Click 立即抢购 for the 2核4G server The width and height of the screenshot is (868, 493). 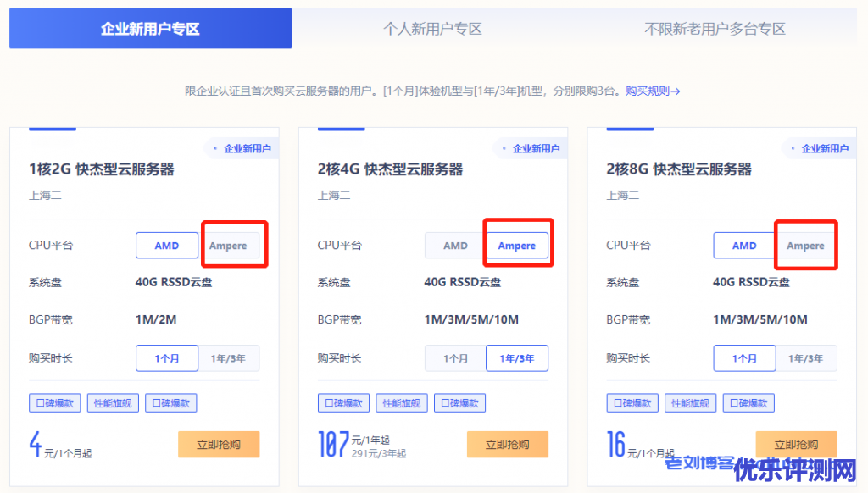pyautogui.click(x=507, y=444)
